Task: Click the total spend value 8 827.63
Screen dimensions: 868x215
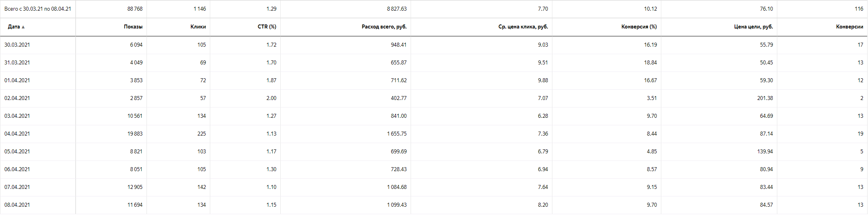Action: (x=397, y=9)
